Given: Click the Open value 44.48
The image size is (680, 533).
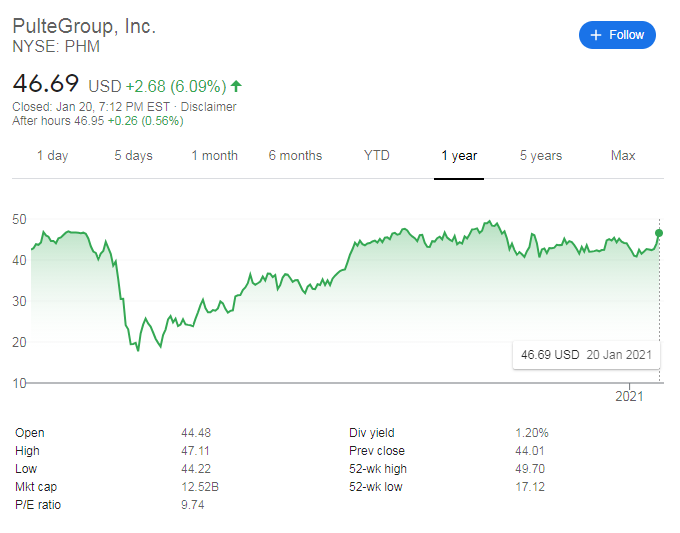Looking at the screenshot, I should (x=196, y=433).
